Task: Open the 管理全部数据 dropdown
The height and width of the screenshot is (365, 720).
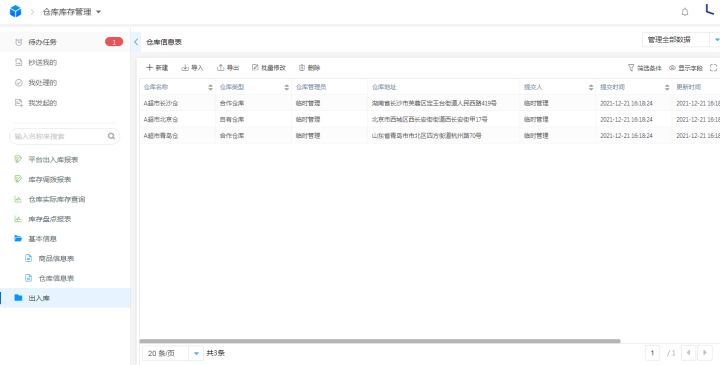Action: pyautogui.click(x=681, y=40)
